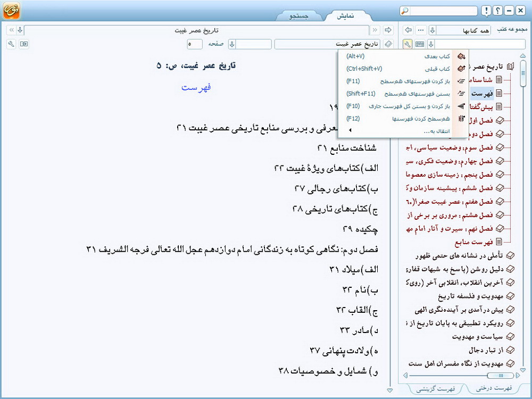This screenshot has height=399, width=532.
Task: Click the magnifier icon in the top search box
Action: pos(404,11)
